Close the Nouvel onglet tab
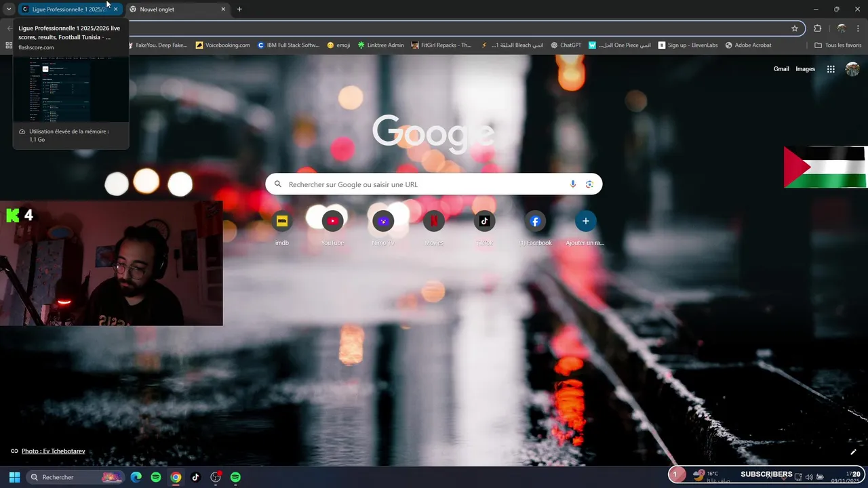 [223, 9]
